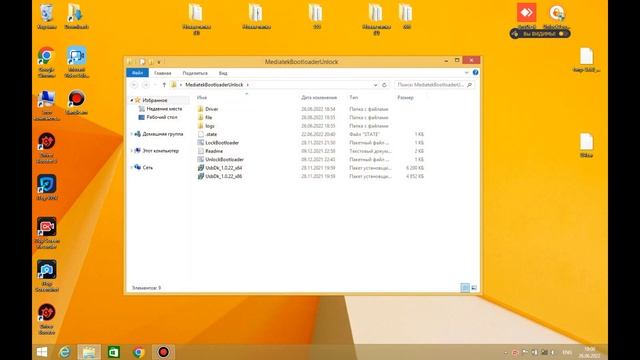The image size is (640, 360).
Task: Open the Bdba file on desktop
Action: pos(587,145)
